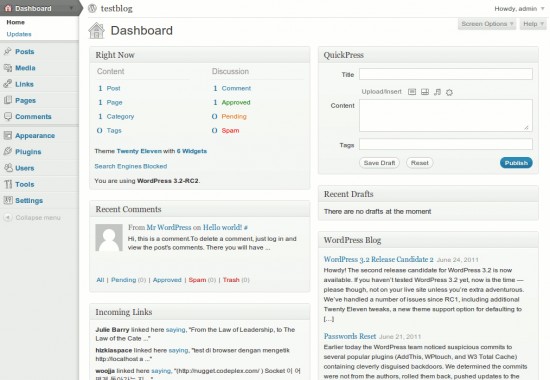Open the Links menu
The width and height of the screenshot is (550, 380).
(24, 84)
